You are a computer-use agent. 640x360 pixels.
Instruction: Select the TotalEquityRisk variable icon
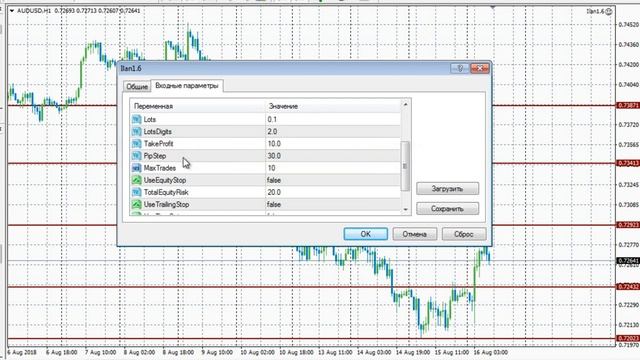[136, 192]
